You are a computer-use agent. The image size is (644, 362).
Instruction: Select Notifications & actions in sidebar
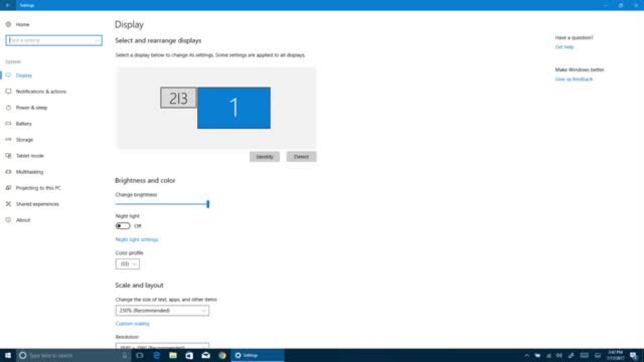tap(41, 92)
